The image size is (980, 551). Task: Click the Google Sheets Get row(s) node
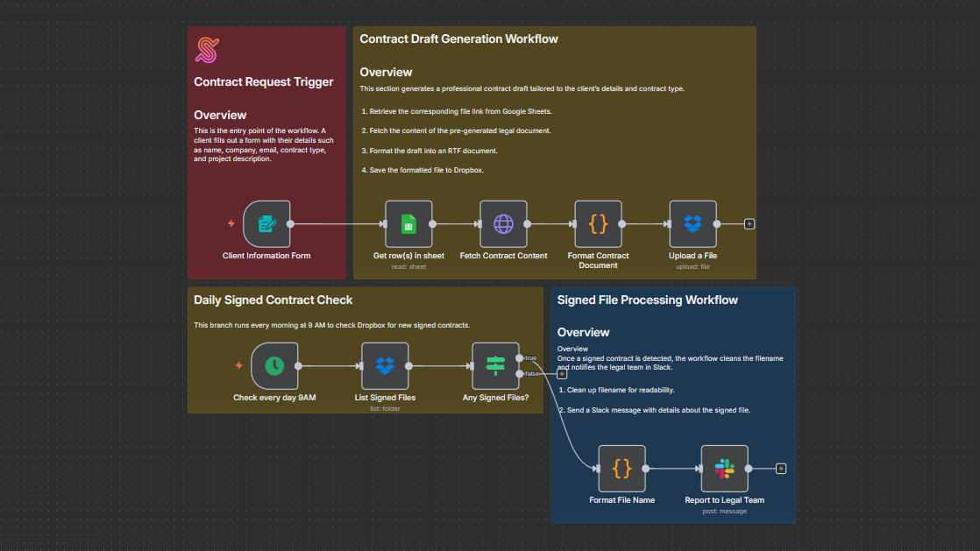point(408,224)
